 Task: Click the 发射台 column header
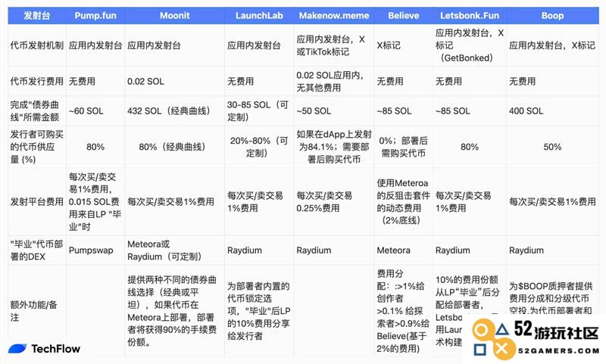[36, 16]
